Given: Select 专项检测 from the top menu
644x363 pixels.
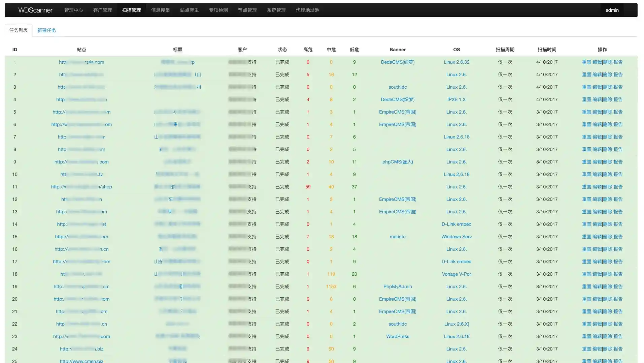Looking at the screenshot, I should 218,10.
